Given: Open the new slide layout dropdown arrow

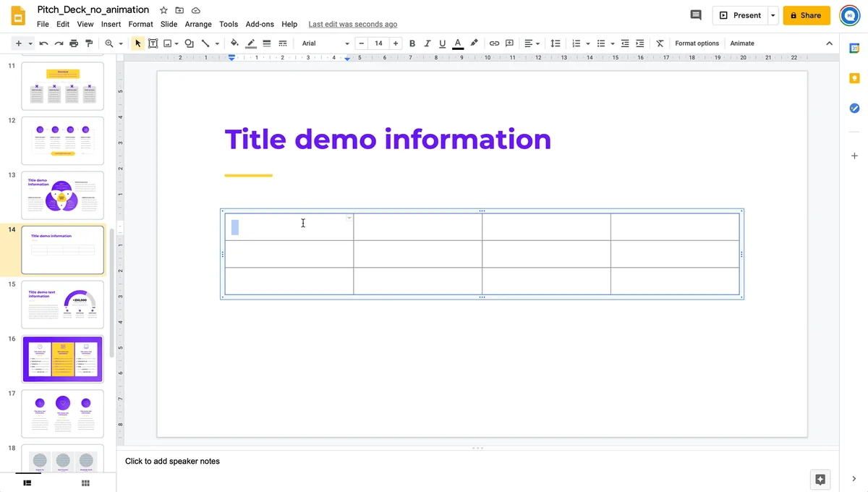Looking at the screenshot, I should pyautogui.click(x=30, y=43).
